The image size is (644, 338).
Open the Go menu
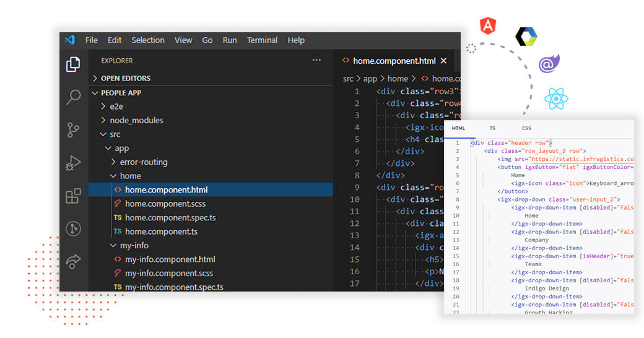[x=207, y=40]
